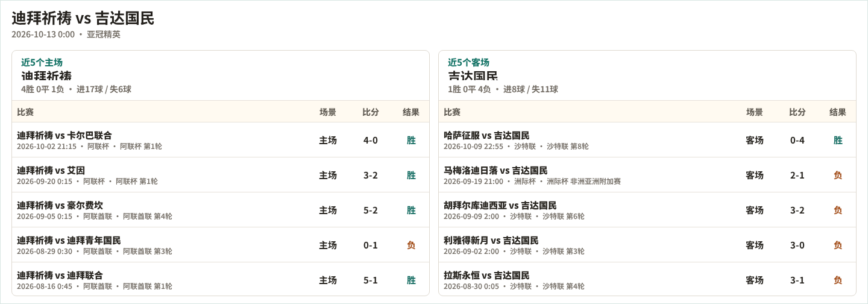Click score 0-4 in 哈萨征服 row
The width and height of the screenshot is (868, 304).
(797, 140)
